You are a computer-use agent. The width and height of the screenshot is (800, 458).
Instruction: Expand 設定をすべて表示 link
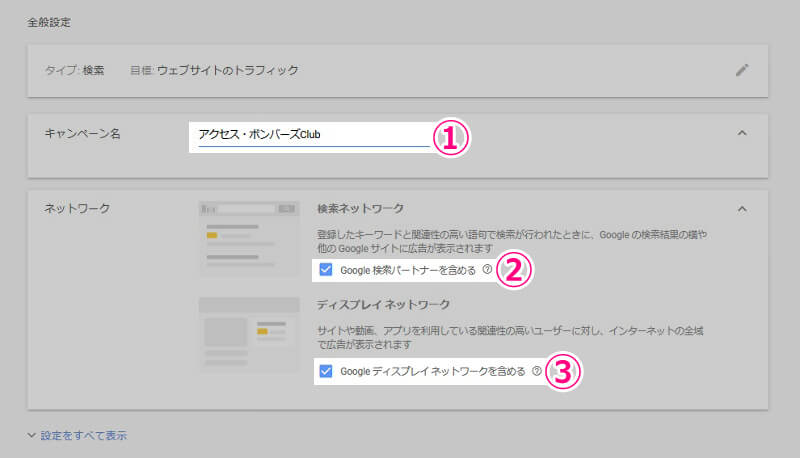[77, 436]
